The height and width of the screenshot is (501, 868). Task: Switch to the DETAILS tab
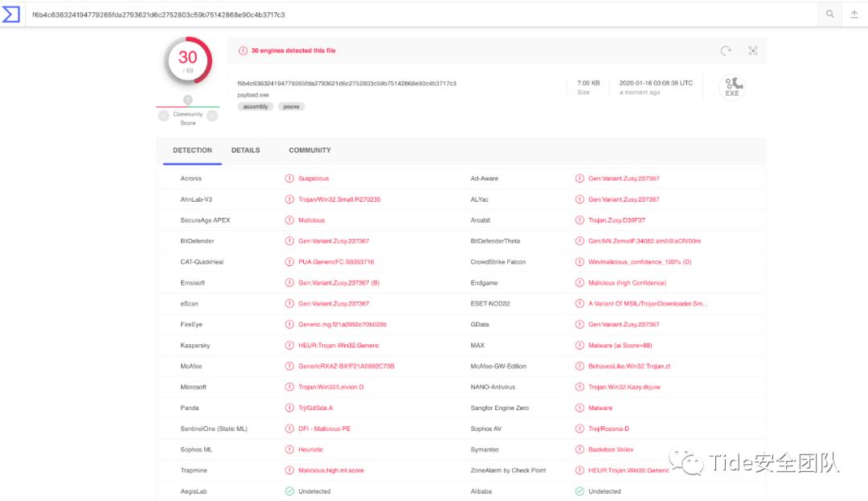[x=245, y=150]
